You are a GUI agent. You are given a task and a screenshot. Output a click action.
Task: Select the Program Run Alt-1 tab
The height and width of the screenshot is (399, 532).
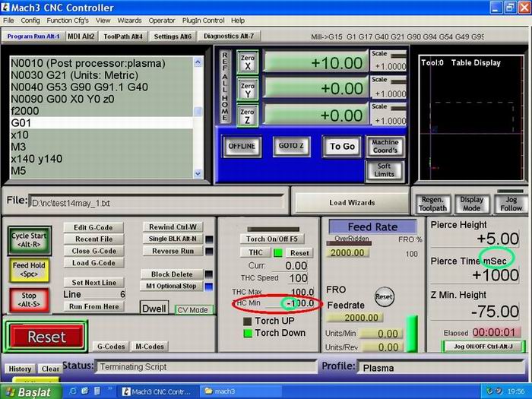tap(33, 36)
